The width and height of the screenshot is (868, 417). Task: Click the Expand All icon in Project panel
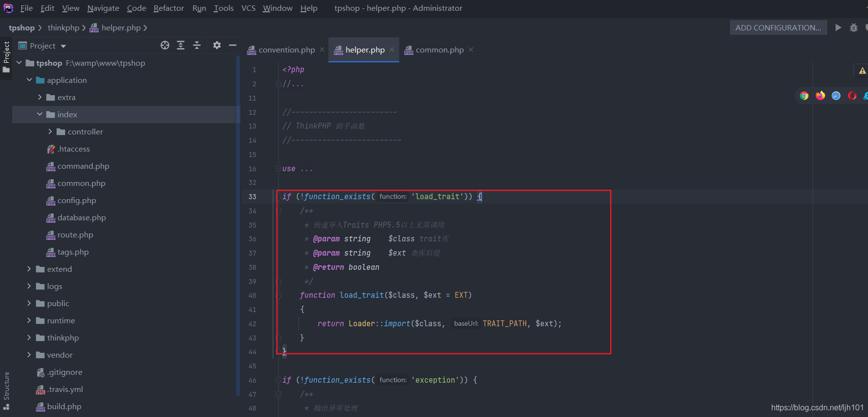point(181,45)
